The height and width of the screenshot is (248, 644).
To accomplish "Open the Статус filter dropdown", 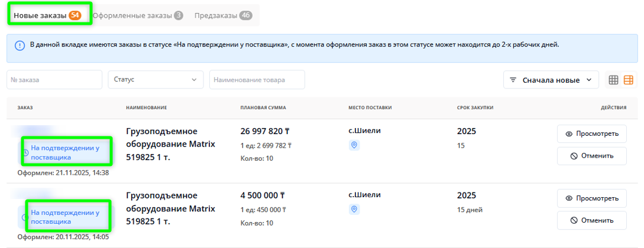I will pos(156,80).
